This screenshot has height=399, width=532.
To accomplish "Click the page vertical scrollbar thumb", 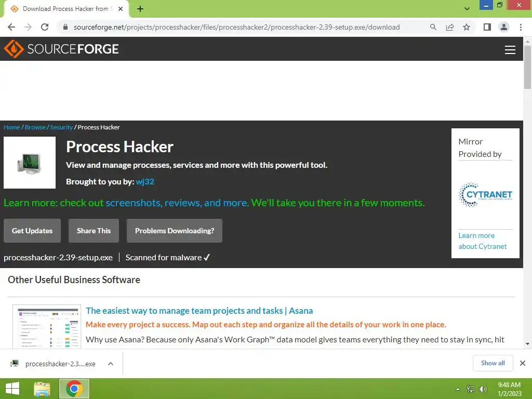I will [527, 67].
